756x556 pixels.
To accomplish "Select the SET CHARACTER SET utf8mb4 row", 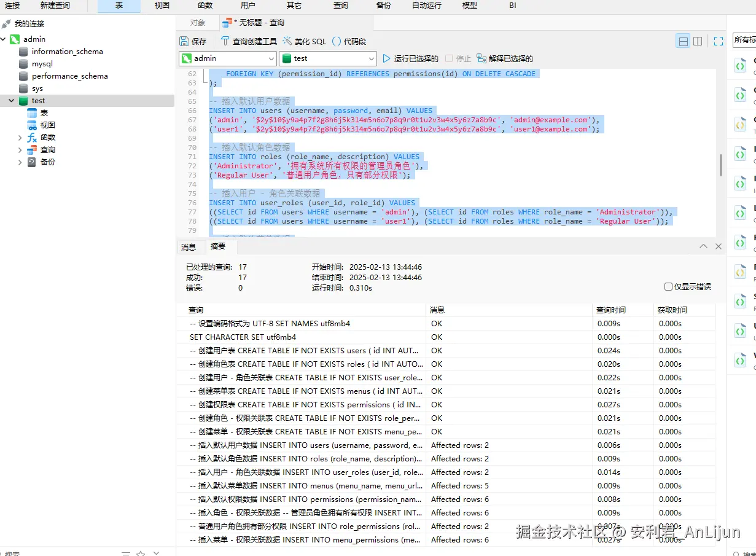I will click(446, 337).
